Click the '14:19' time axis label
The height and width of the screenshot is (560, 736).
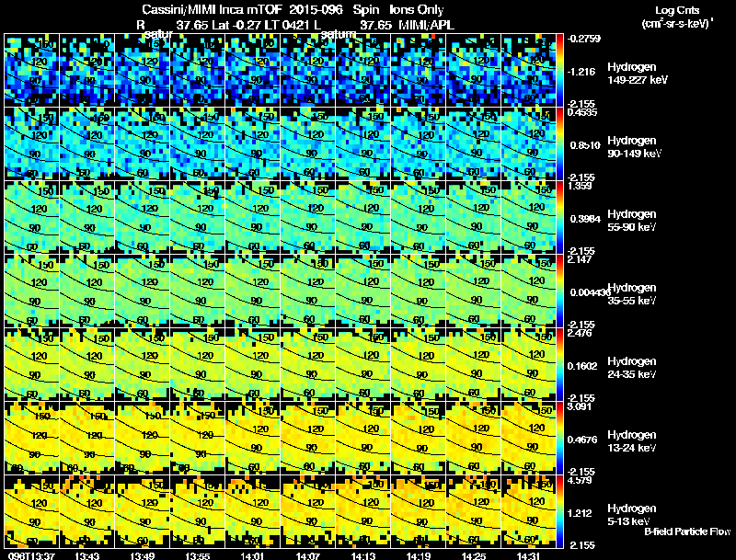pyautogui.click(x=419, y=555)
